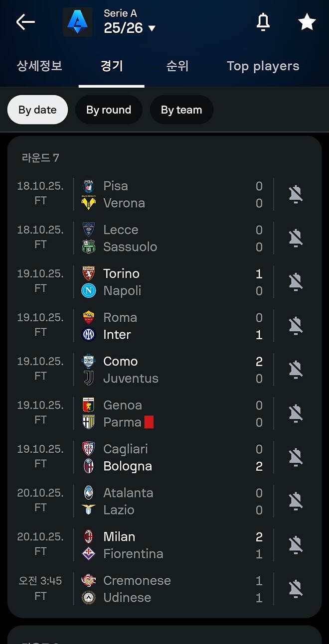
Task: Tap the Atalanta team crest
Action: pos(88,493)
